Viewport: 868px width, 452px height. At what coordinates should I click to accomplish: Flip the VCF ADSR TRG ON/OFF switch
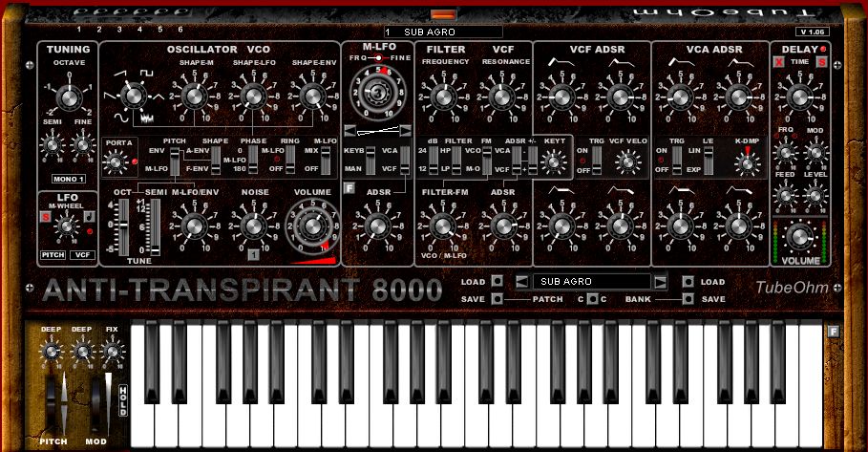(x=597, y=161)
